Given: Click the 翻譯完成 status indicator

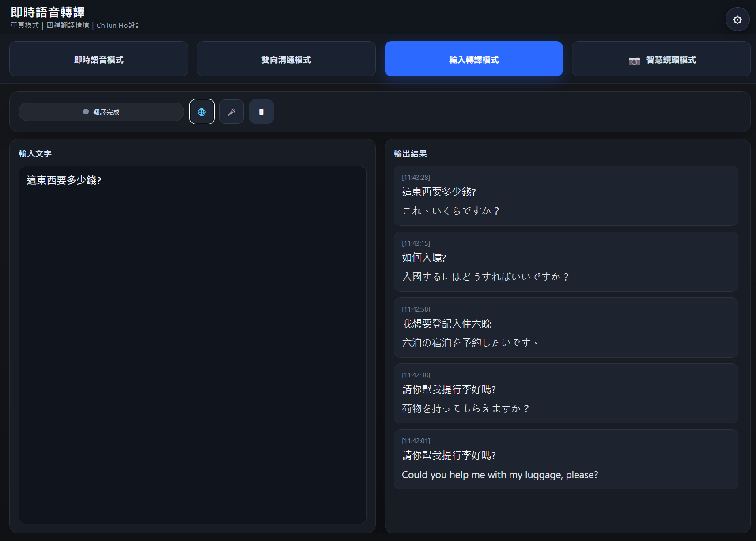Looking at the screenshot, I should tap(101, 112).
